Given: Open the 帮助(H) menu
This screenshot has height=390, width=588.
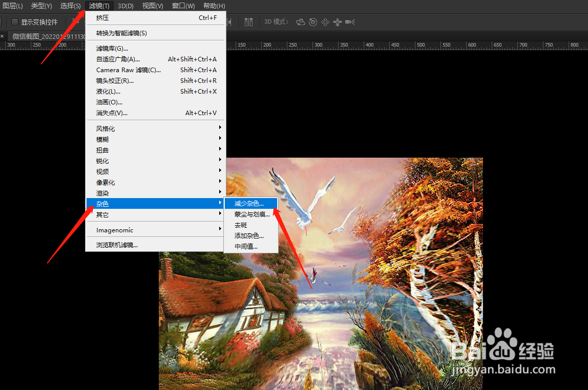Looking at the screenshot, I should click(214, 6).
